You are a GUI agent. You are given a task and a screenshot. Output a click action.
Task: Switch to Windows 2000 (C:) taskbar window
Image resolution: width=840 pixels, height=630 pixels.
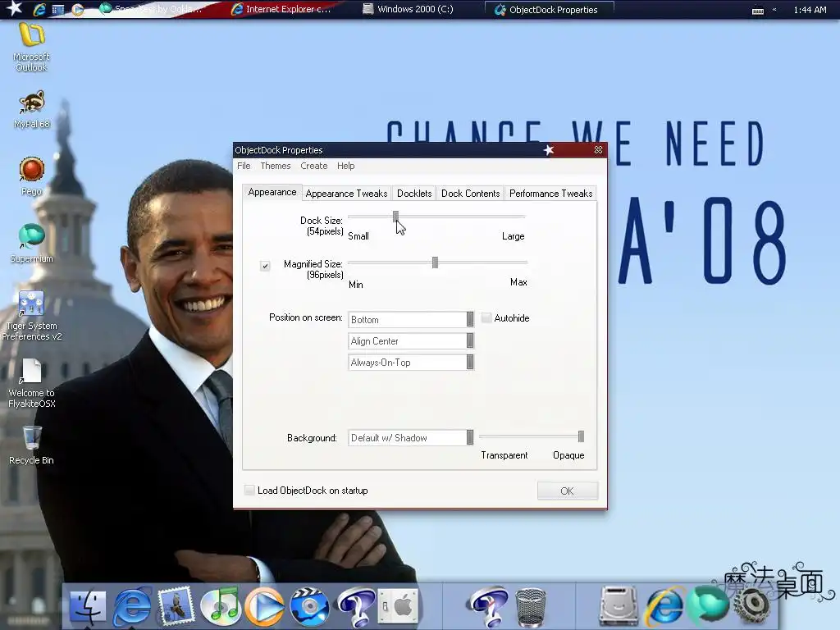click(x=409, y=9)
